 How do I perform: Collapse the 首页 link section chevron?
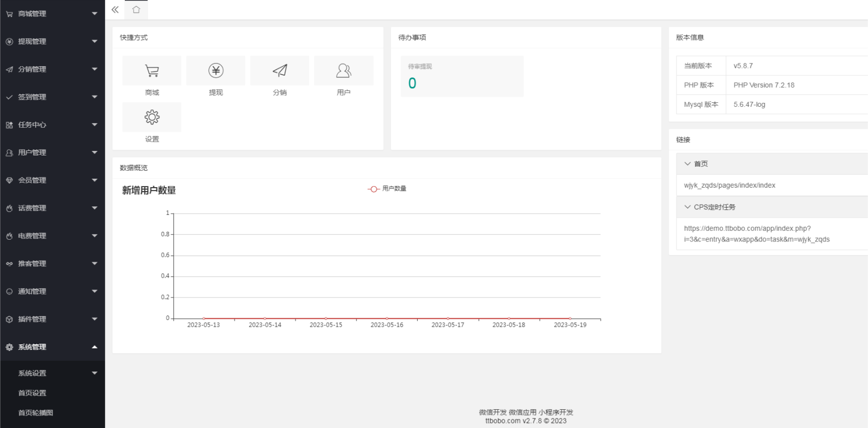687,163
